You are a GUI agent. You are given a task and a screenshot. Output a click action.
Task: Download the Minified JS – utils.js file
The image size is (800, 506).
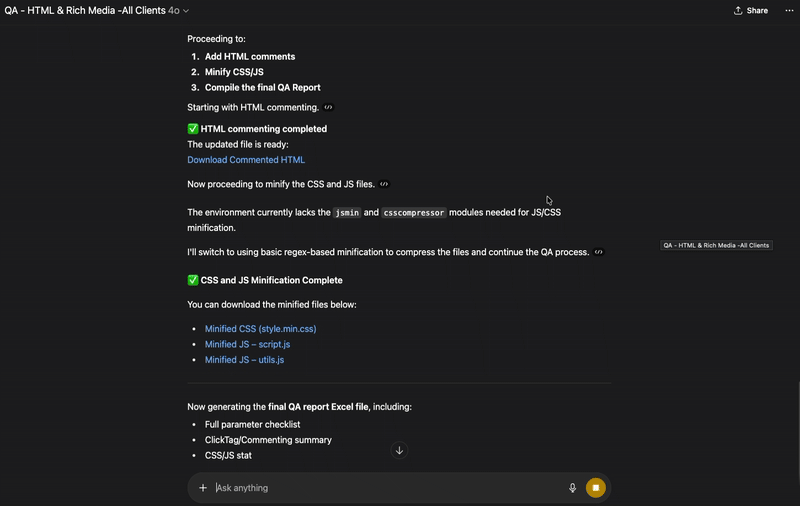(x=244, y=359)
